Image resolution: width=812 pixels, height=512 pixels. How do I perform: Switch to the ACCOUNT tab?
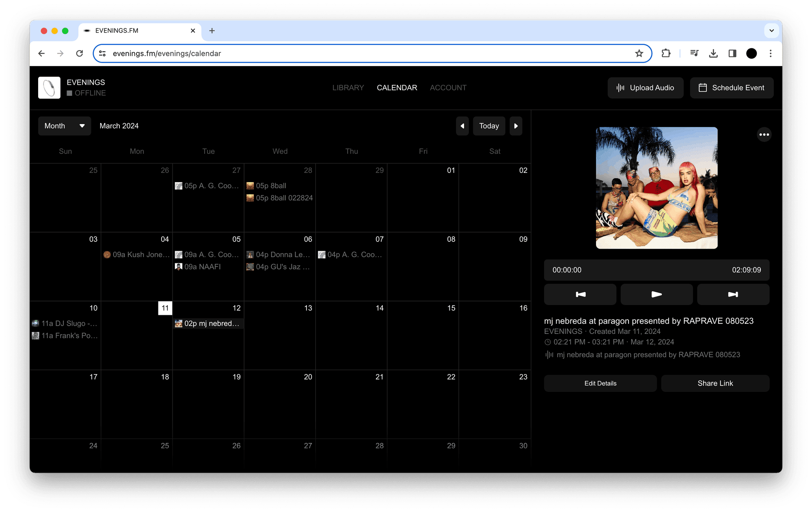pyautogui.click(x=448, y=88)
